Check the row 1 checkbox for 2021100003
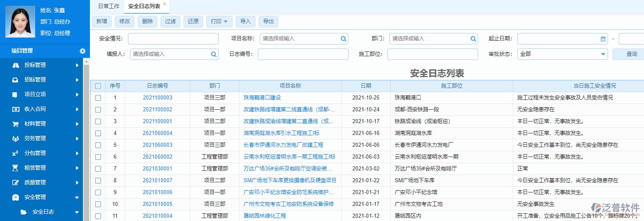The width and height of the screenshot is (644, 221). [98, 98]
